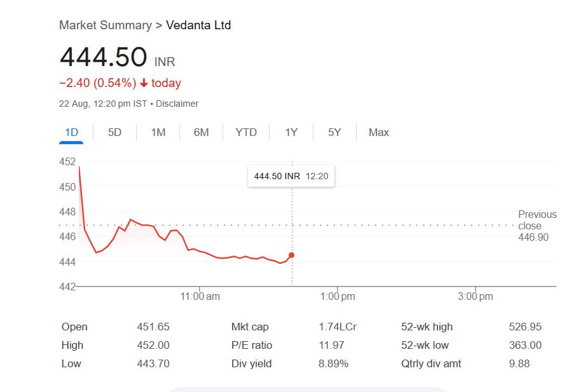This screenshot has height=392, width=585.
Task: Select the YTD chart tab
Action: click(x=246, y=132)
